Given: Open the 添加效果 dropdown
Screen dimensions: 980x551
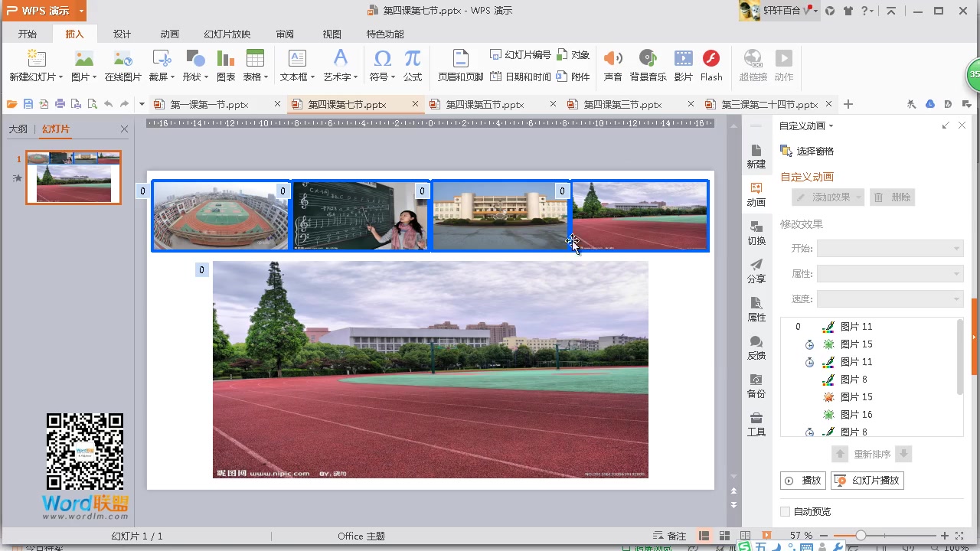Looking at the screenshot, I should (x=828, y=197).
